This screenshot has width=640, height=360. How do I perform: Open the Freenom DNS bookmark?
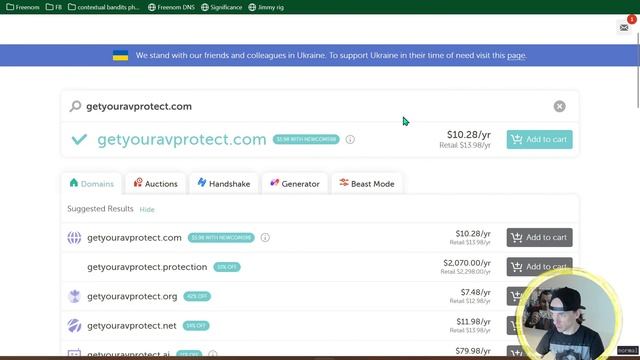click(x=171, y=7)
